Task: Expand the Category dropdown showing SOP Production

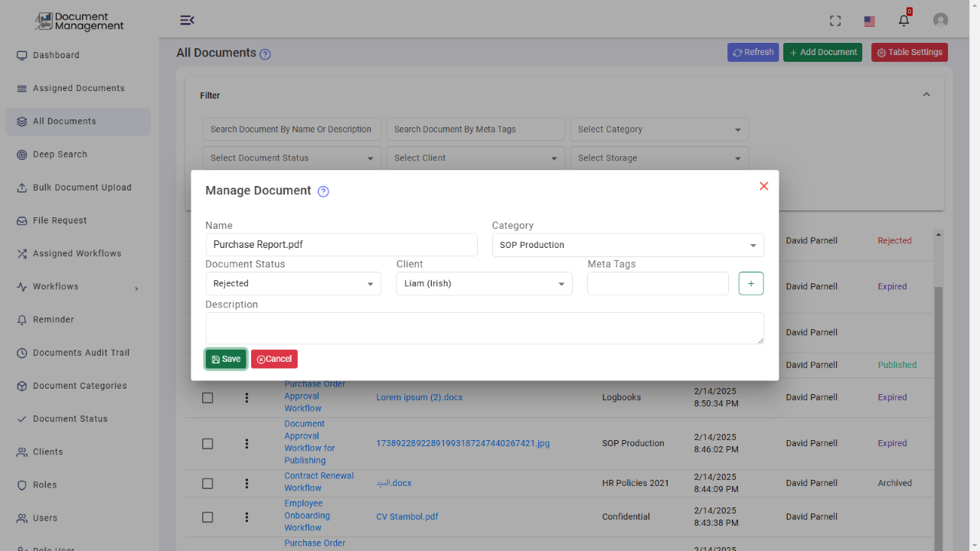Action: tap(628, 245)
